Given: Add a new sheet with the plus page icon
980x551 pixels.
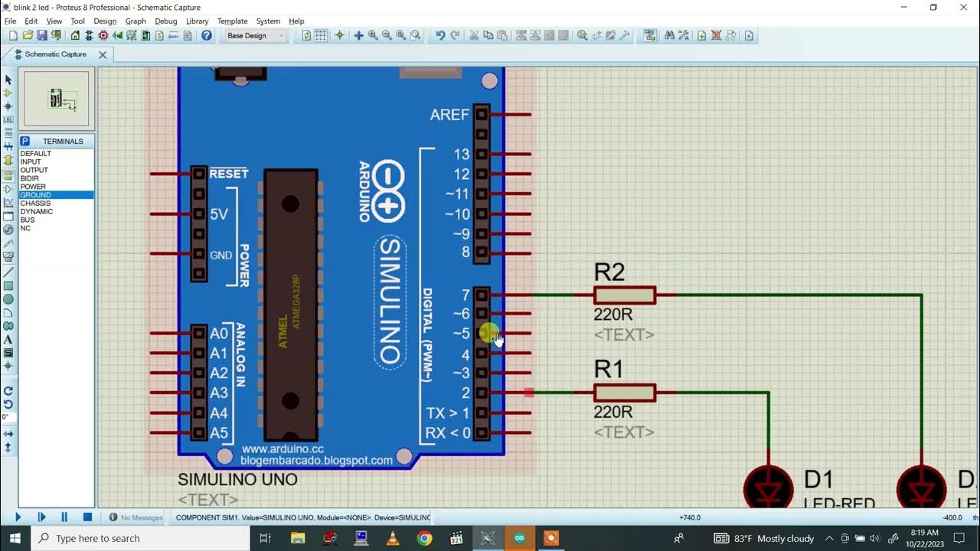Looking at the screenshot, I should tap(701, 35).
